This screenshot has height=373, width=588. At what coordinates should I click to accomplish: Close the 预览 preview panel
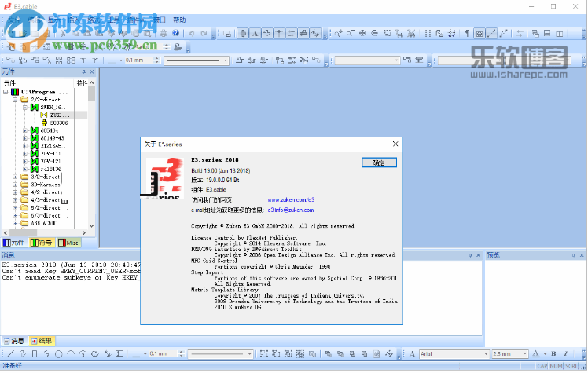582,255
